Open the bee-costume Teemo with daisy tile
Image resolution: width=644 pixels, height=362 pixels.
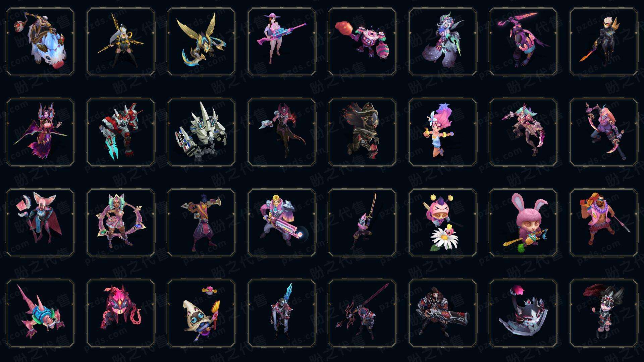[x=443, y=223]
